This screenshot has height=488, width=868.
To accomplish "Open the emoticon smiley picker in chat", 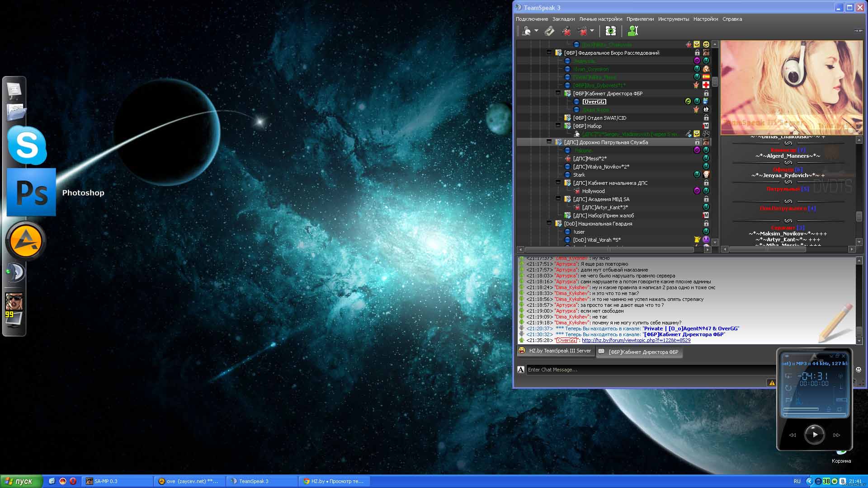I will point(858,370).
